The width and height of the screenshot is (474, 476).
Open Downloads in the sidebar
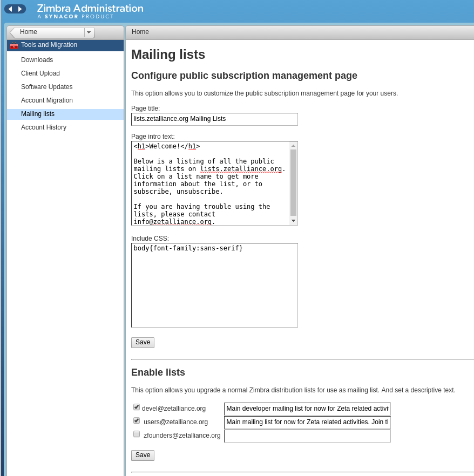pos(37,60)
